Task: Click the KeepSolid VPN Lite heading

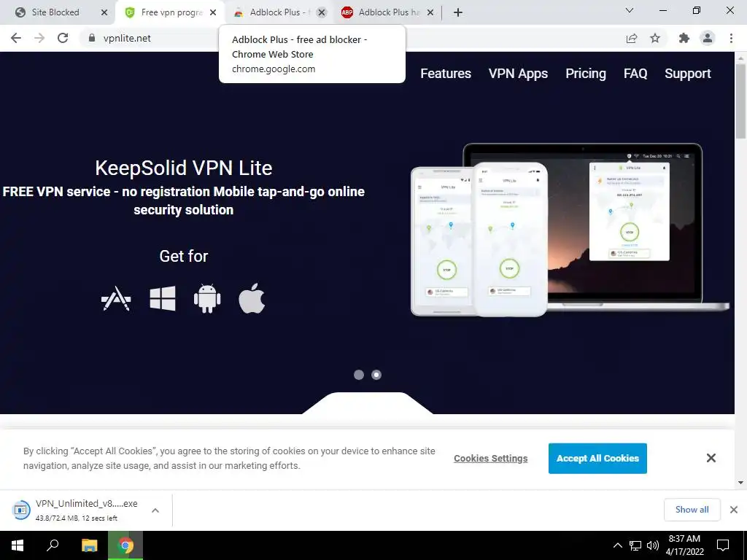Action: [183, 168]
